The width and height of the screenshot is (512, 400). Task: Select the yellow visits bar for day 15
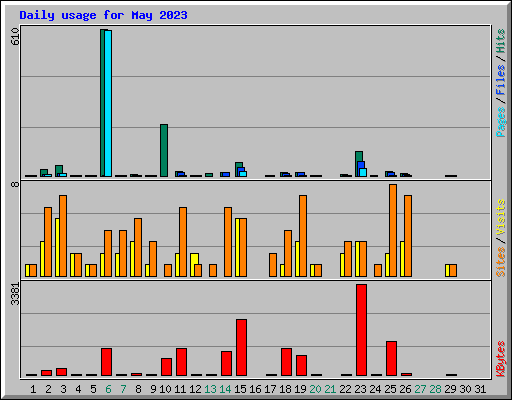tap(237, 247)
